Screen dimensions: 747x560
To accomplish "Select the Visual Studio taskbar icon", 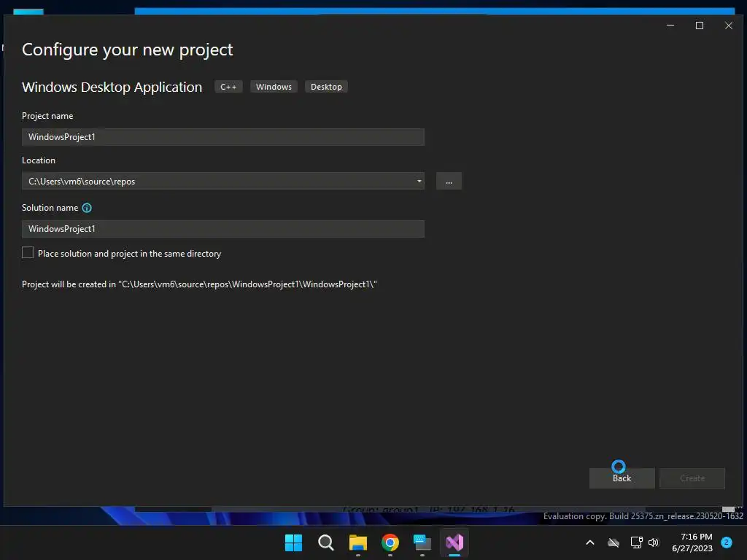I will click(x=454, y=542).
